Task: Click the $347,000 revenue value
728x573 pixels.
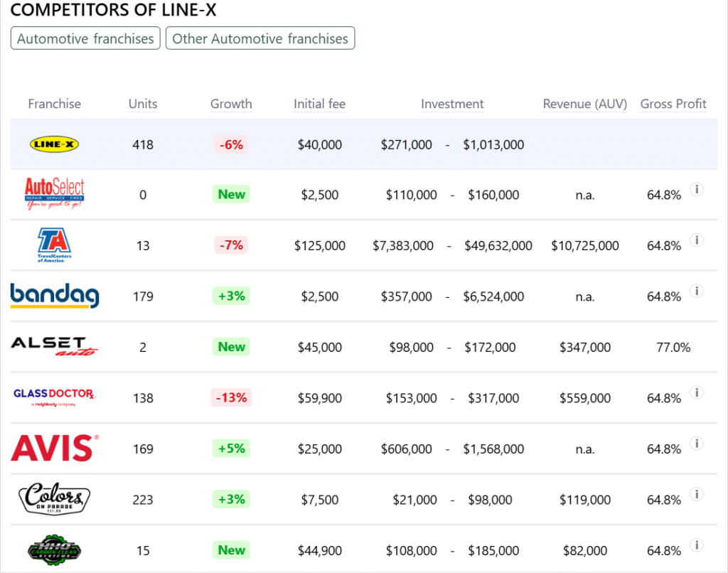Action: pyautogui.click(x=585, y=348)
